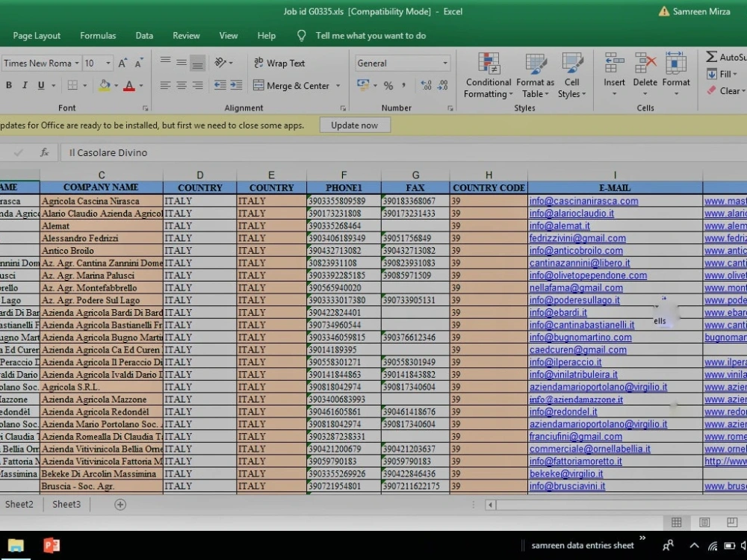Select the AutoSum icon
Screen dimensions: 747x560
pyautogui.click(x=713, y=56)
